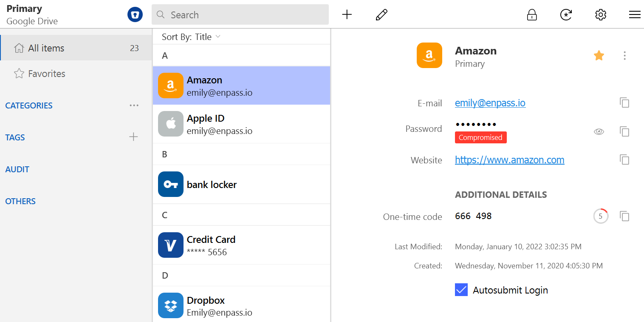The image size is (644, 322).
Task: Select the Credit Card ***** 5656 text
Action: coord(207,252)
